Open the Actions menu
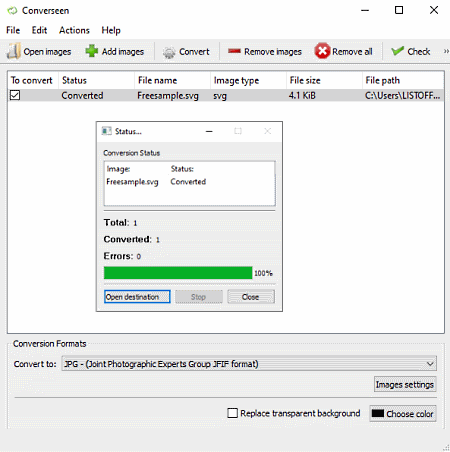This screenshot has height=452, width=450. coord(74,30)
